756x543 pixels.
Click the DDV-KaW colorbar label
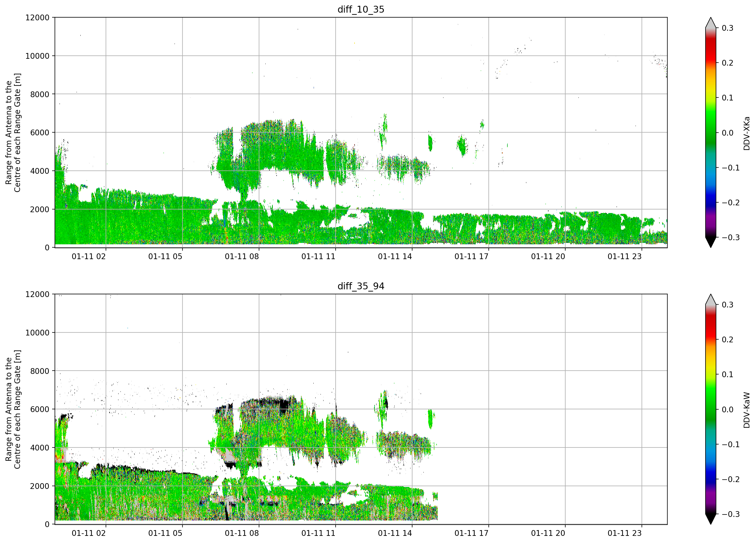(747, 410)
